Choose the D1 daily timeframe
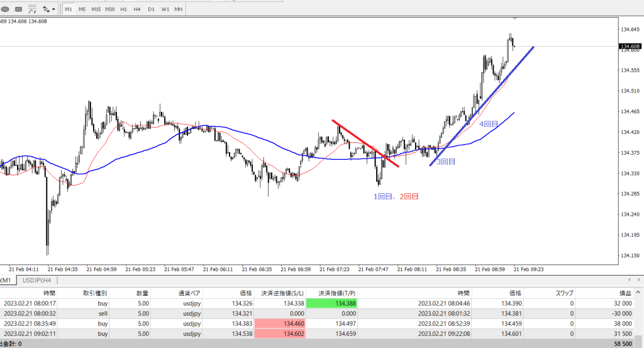The height and width of the screenshot is (348, 644). tap(151, 9)
